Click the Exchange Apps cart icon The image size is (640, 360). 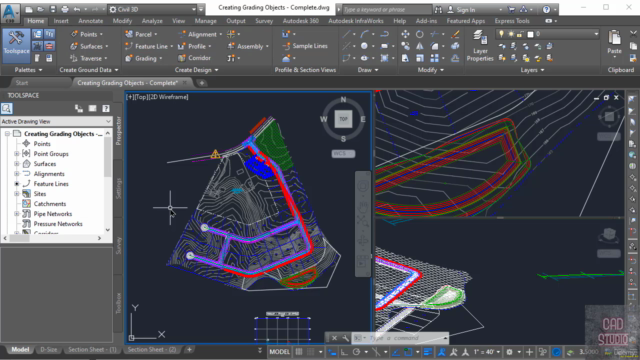[511, 9]
